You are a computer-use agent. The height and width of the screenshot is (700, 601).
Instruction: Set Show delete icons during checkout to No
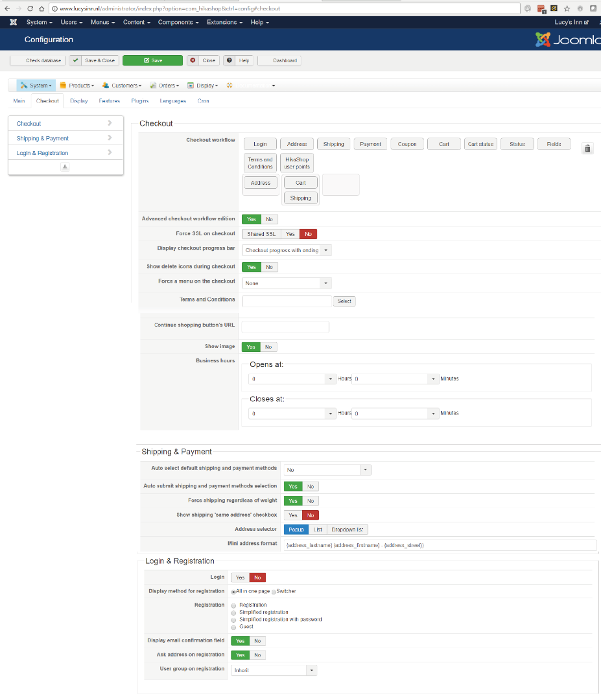269,267
